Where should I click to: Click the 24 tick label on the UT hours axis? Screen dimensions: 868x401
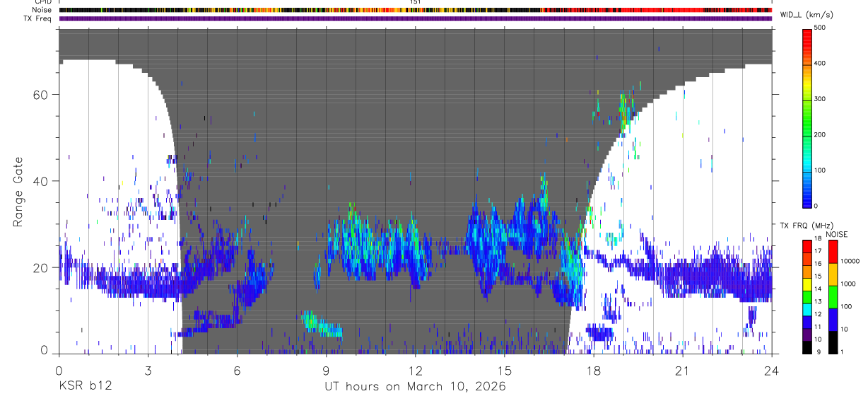coord(771,371)
